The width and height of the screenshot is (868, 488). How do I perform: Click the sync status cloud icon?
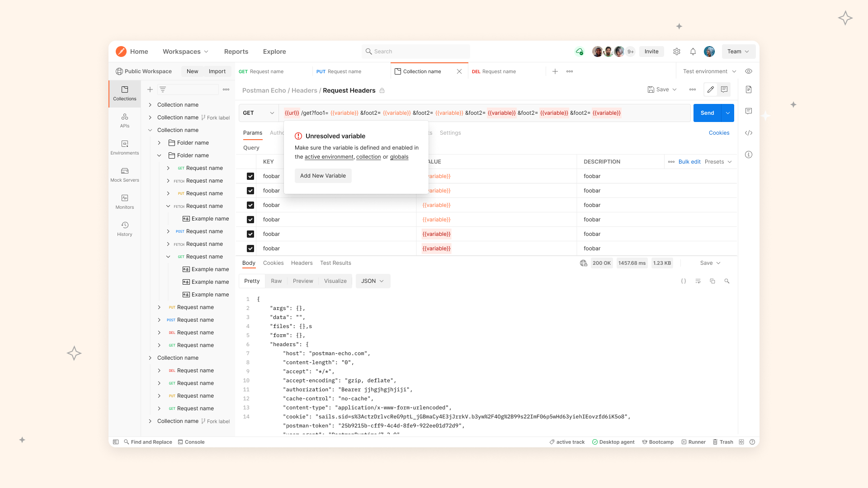pos(580,52)
